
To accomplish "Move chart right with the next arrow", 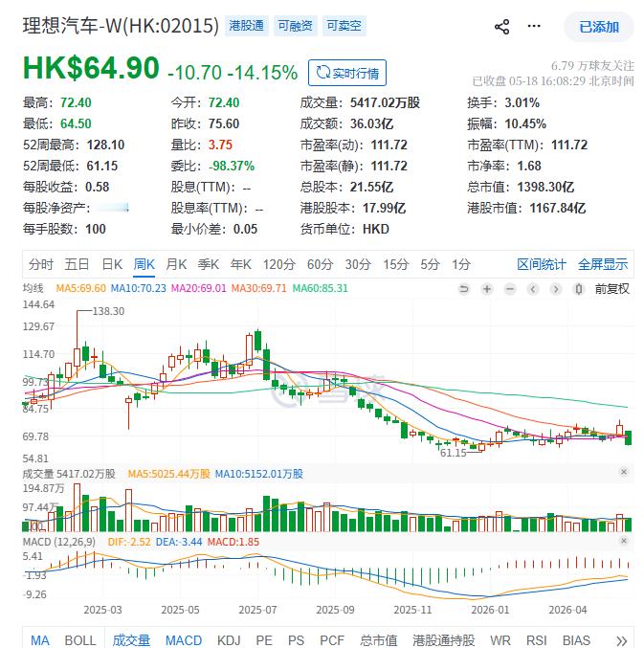I will (x=556, y=289).
